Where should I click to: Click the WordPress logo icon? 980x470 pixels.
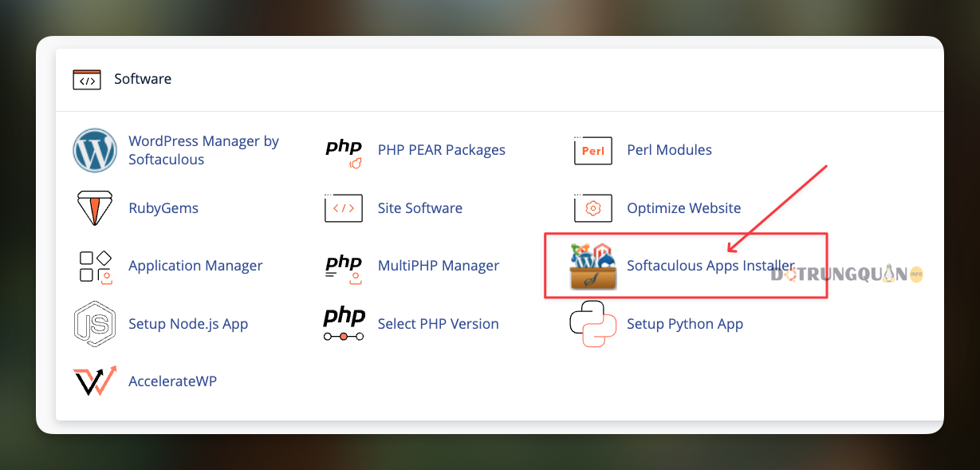[95, 150]
